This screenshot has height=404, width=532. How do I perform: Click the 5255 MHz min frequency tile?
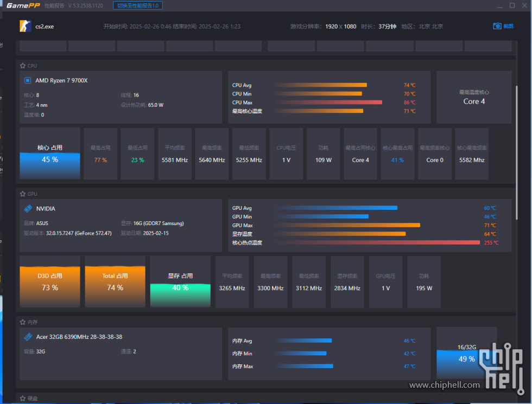pyautogui.click(x=249, y=153)
